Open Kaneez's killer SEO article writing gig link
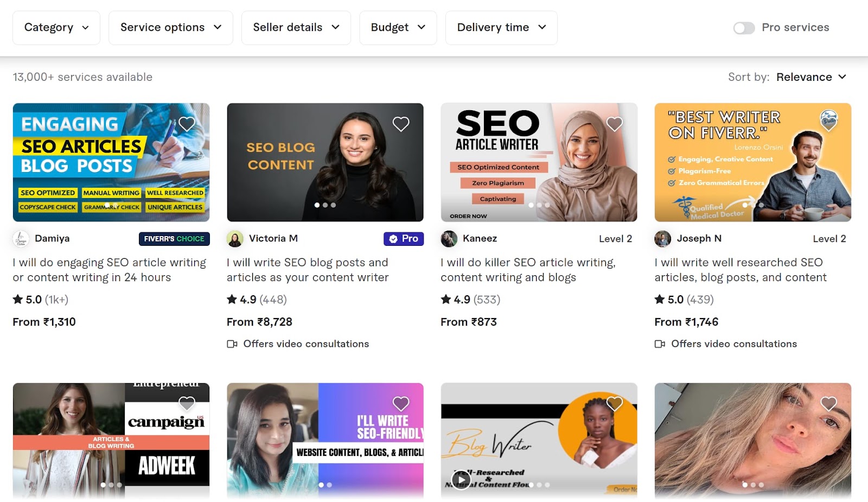This screenshot has width=868, height=502. pyautogui.click(x=527, y=270)
